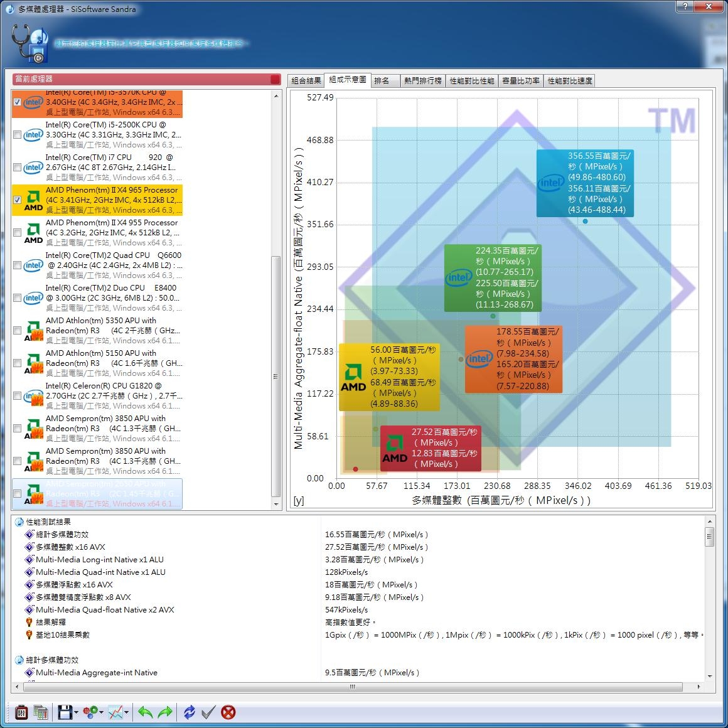Click the colored gears engine icon
The height and width of the screenshot is (728, 728).
(90, 712)
